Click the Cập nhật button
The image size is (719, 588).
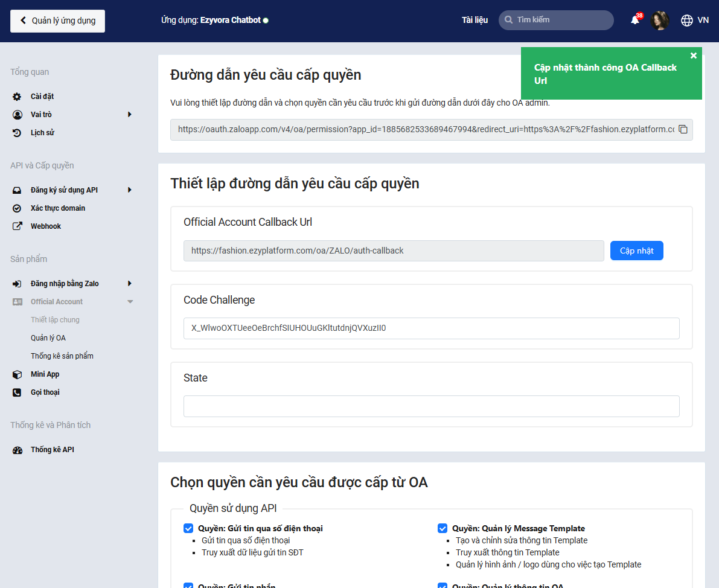pos(636,251)
